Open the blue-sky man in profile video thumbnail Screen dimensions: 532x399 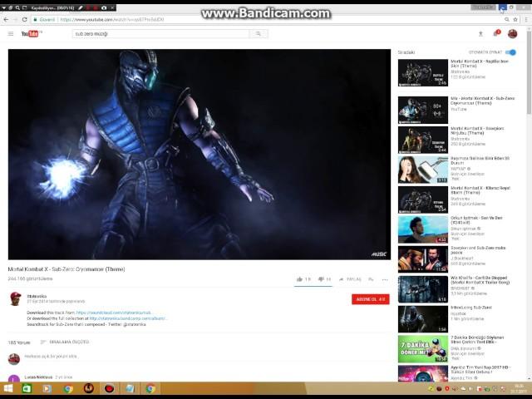[423, 229]
